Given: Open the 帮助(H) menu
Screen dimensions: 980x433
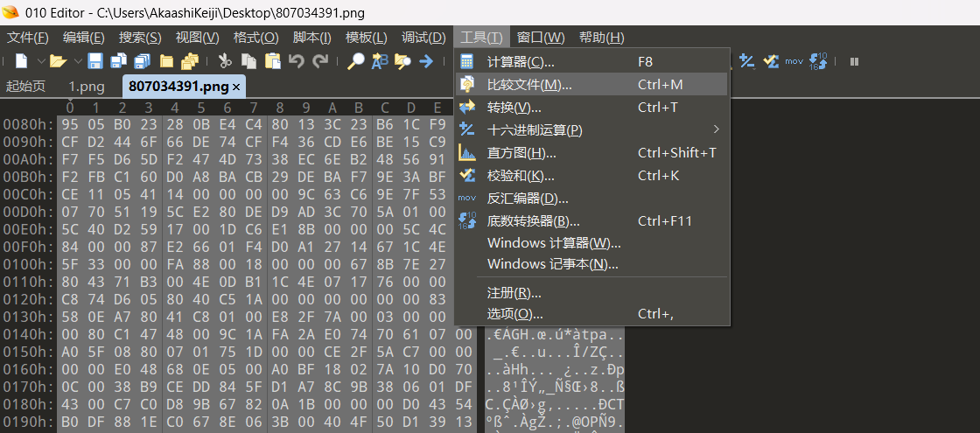Looking at the screenshot, I should click(x=601, y=38).
